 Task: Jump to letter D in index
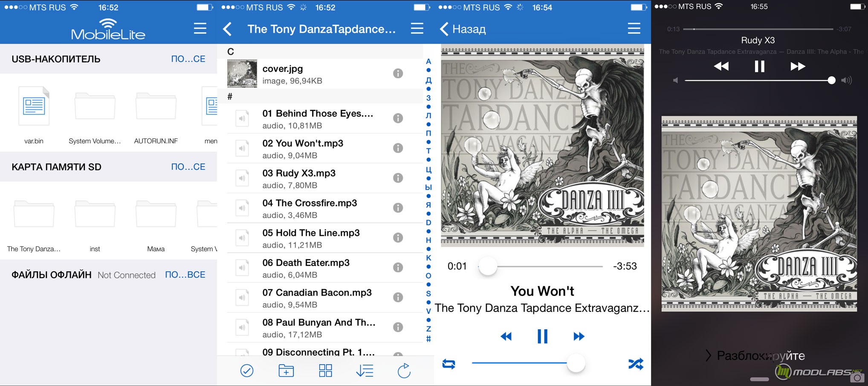[428, 223]
